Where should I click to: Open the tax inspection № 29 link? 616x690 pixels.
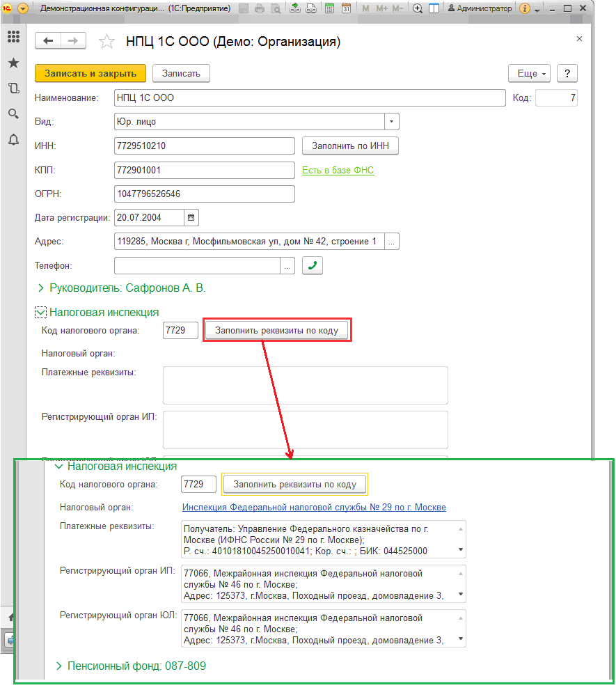click(314, 507)
